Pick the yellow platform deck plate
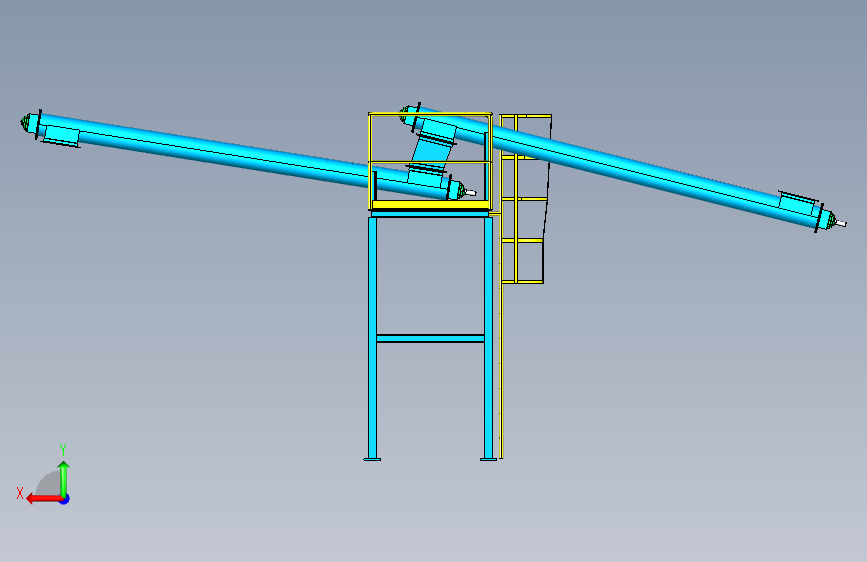 pos(430,205)
